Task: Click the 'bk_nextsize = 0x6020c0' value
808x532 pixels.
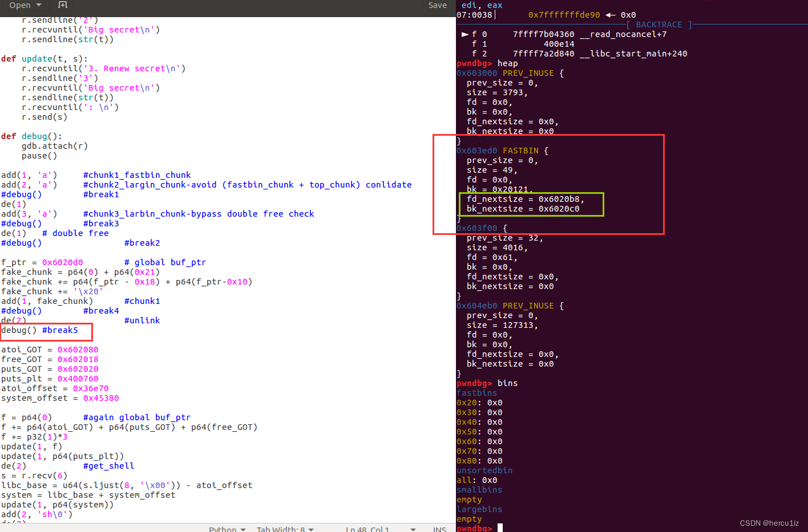Action: click(x=523, y=209)
